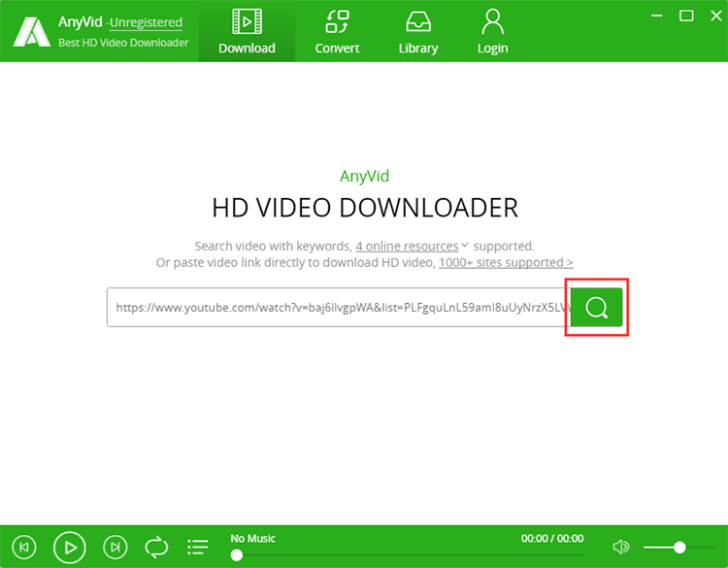Click the video URL input field

coord(339,308)
